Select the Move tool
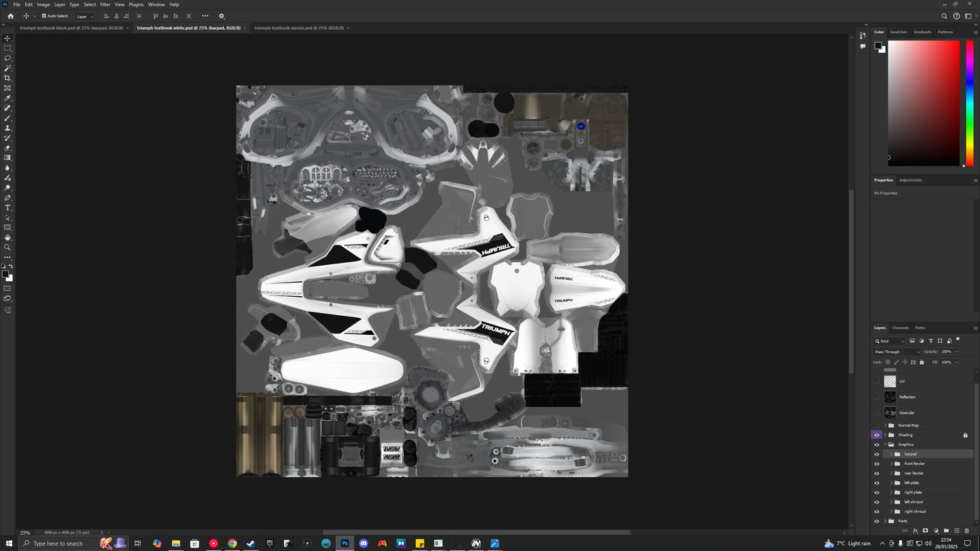 click(x=7, y=39)
